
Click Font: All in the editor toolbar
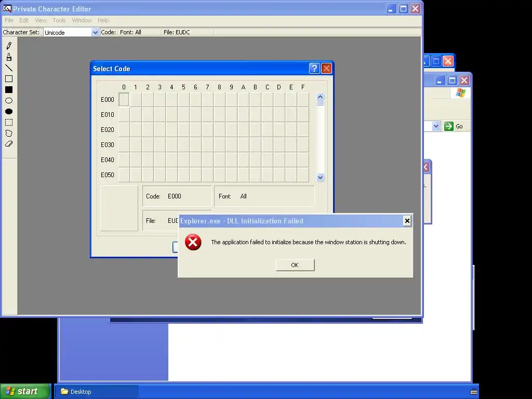point(130,32)
